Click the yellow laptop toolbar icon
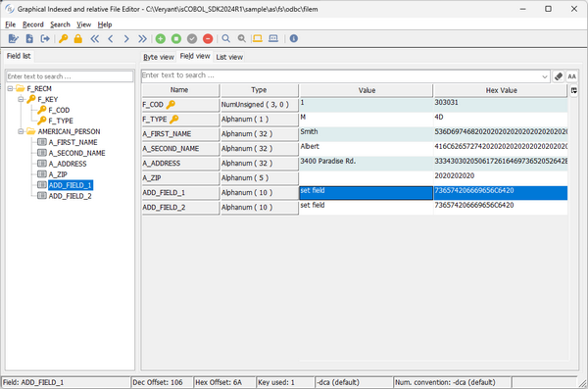Image resolution: width=588 pixels, height=389 pixels. tap(258, 38)
